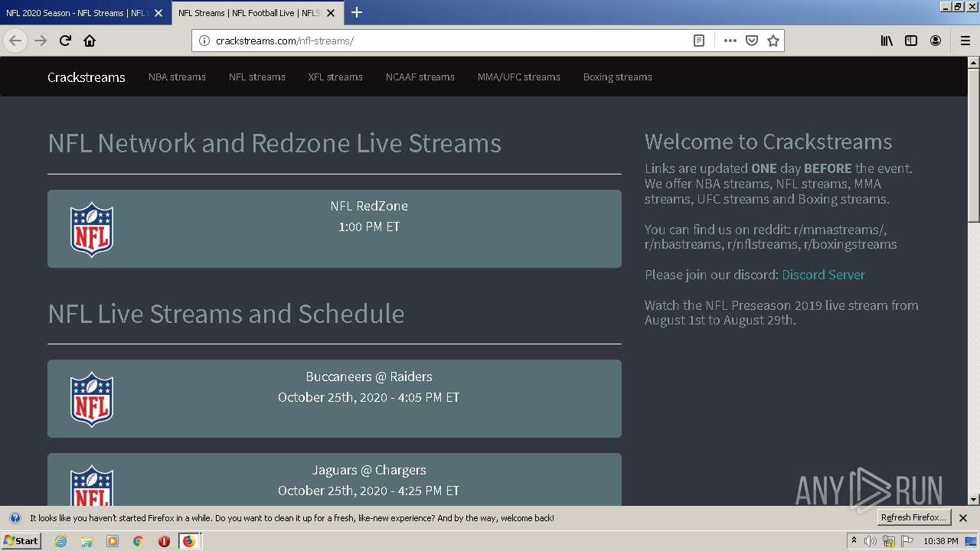Open the Crackstreams home brand link
Screen dimensions: 980x551
point(87,77)
